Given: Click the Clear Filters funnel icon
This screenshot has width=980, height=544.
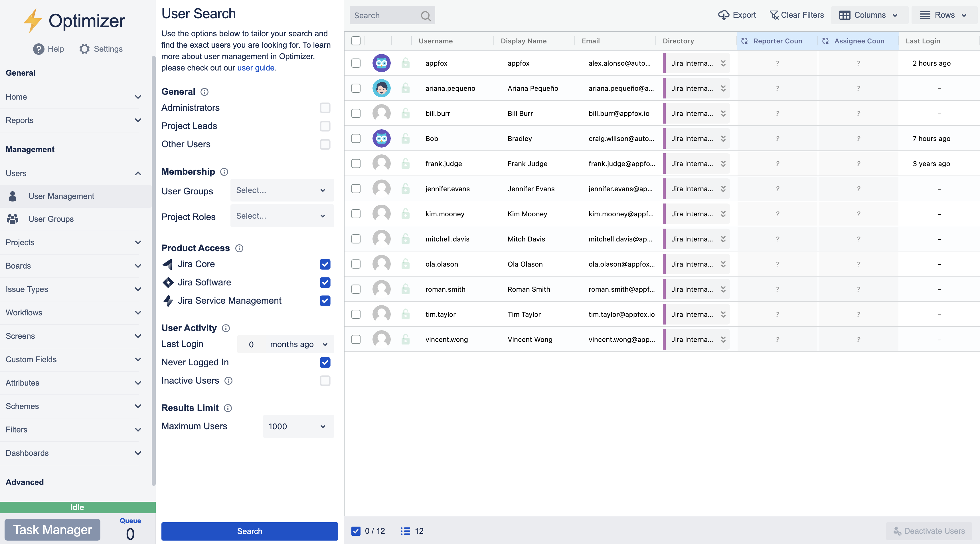Looking at the screenshot, I should 774,15.
